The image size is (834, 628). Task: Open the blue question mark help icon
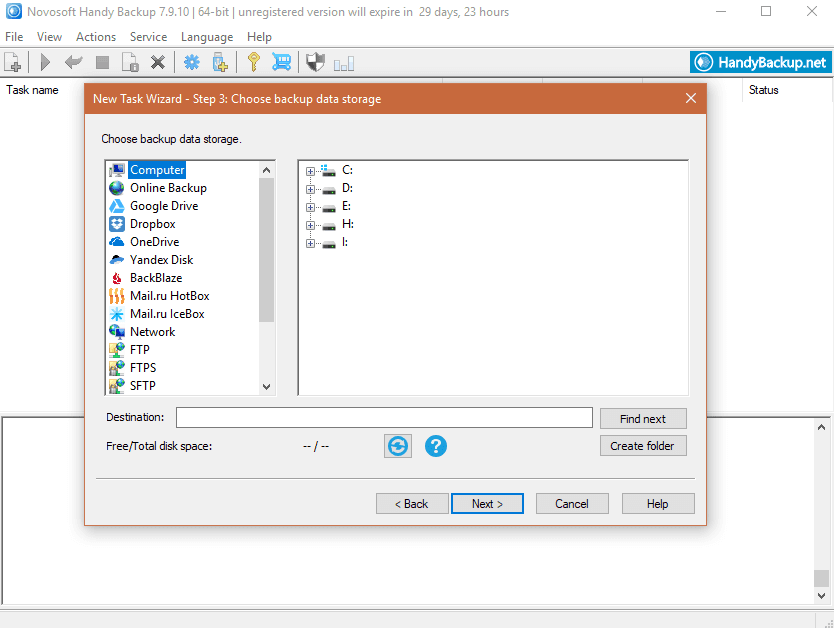tap(435, 446)
